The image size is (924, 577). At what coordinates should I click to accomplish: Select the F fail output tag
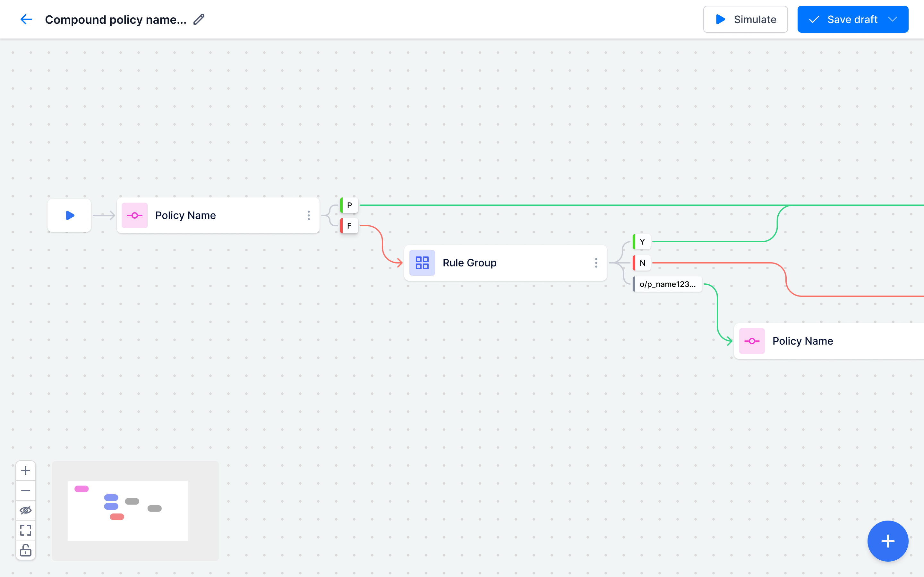coord(349,226)
